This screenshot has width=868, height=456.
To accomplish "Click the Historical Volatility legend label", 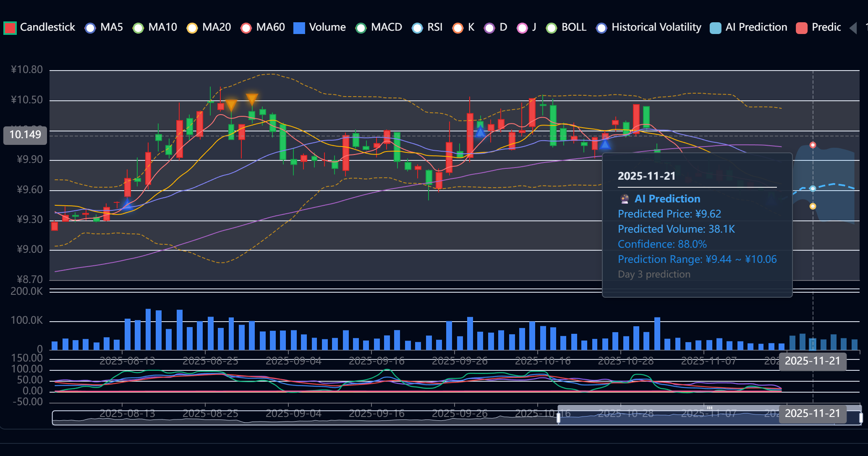I will click(656, 27).
